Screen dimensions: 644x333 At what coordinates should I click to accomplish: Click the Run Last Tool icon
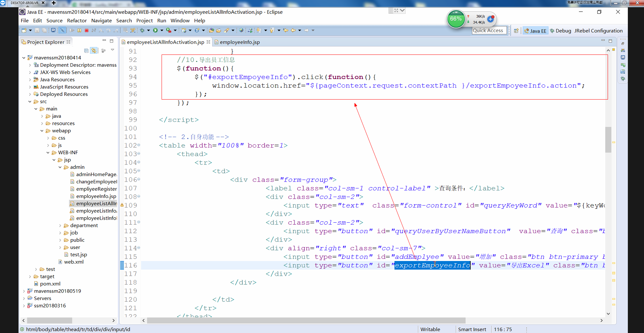tap(169, 30)
